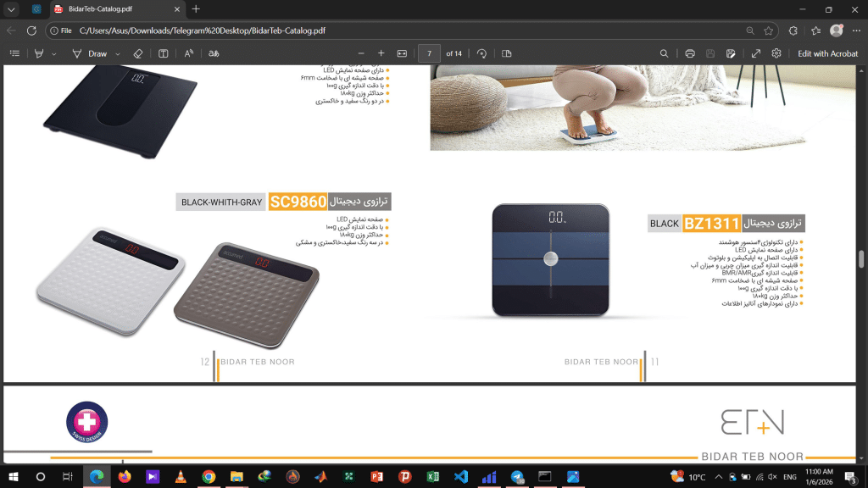The image size is (868, 488).
Task: Click the zoom indicator in address bar
Action: click(750, 31)
